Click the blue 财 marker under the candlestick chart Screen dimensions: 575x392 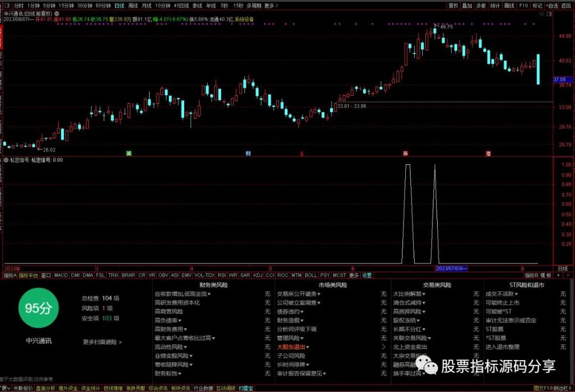coord(248,153)
